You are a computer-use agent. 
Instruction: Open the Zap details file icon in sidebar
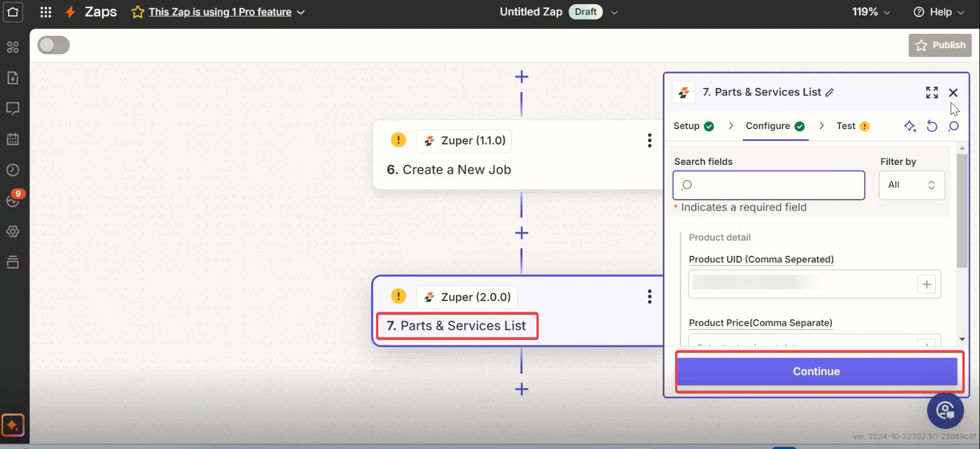(13, 77)
